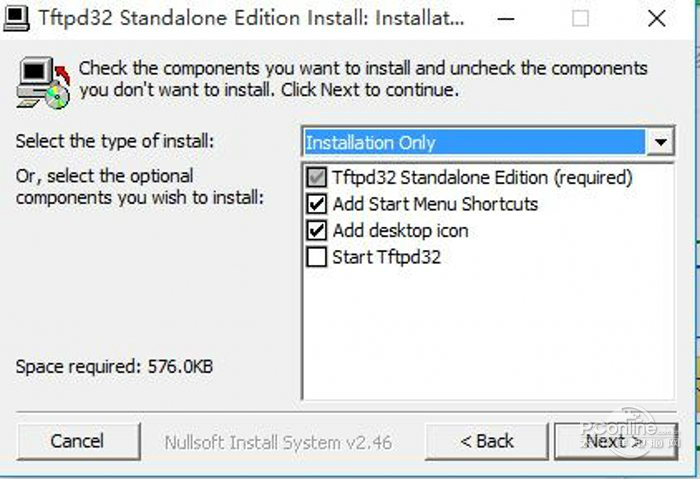
Task: Uncheck the Add desktop icon option
Action: (317, 230)
